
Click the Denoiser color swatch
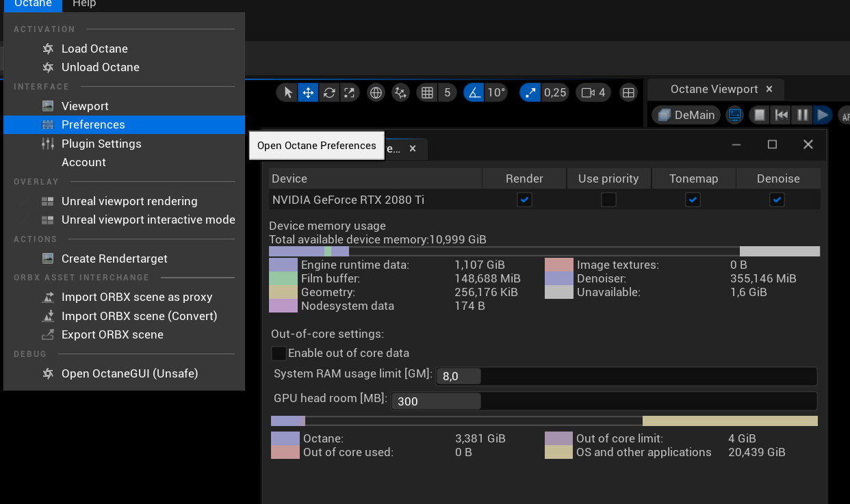pyautogui.click(x=559, y=278)
